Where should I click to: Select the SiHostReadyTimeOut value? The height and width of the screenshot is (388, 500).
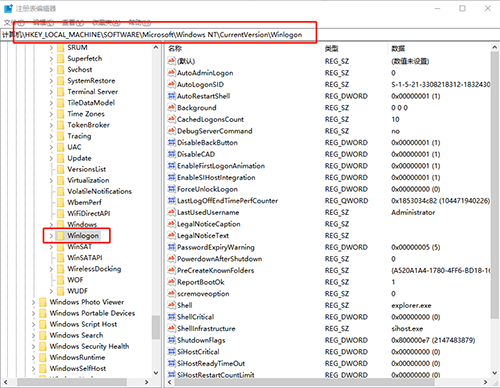pyautogui.click(x=211, y=363)
